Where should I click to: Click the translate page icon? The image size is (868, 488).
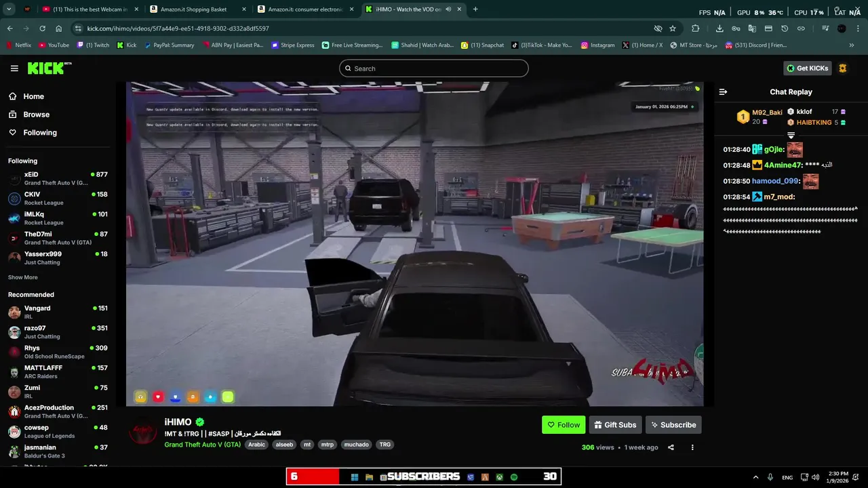pyautogui.click(x=752, y=28)
